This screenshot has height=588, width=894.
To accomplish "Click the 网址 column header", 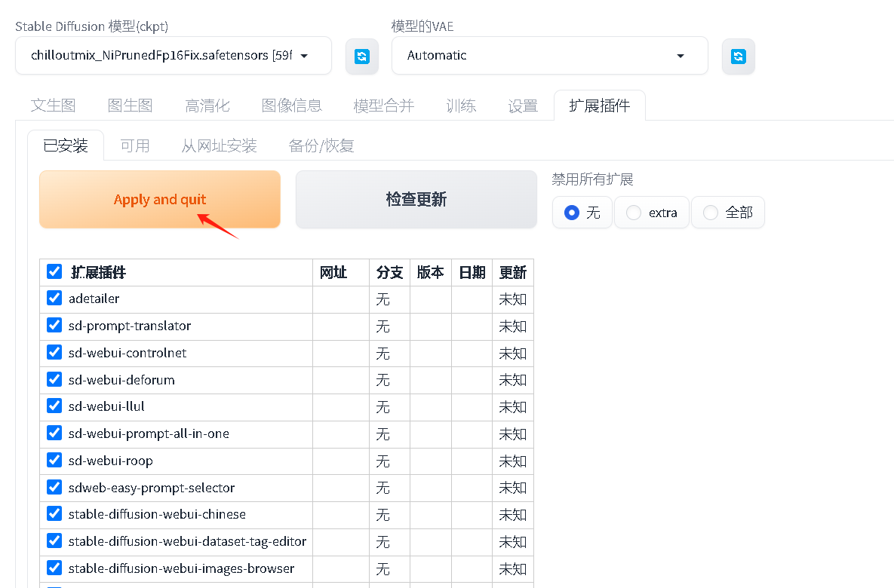I will pos(333,272).
